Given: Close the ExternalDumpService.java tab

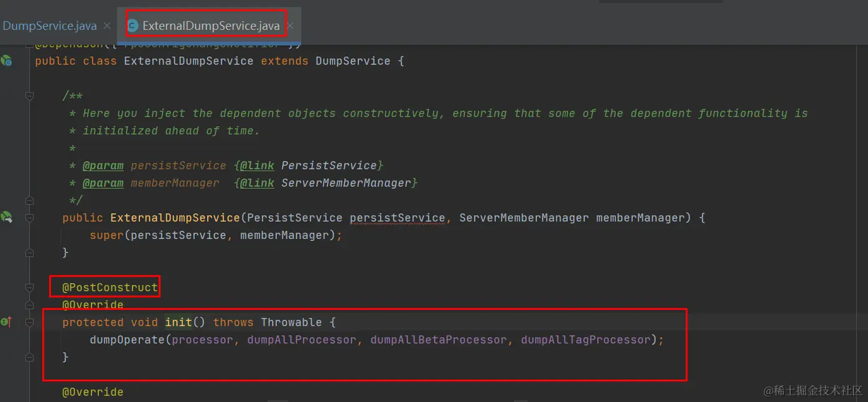Looking at the screenshot, I should click(x=290, y=26).
